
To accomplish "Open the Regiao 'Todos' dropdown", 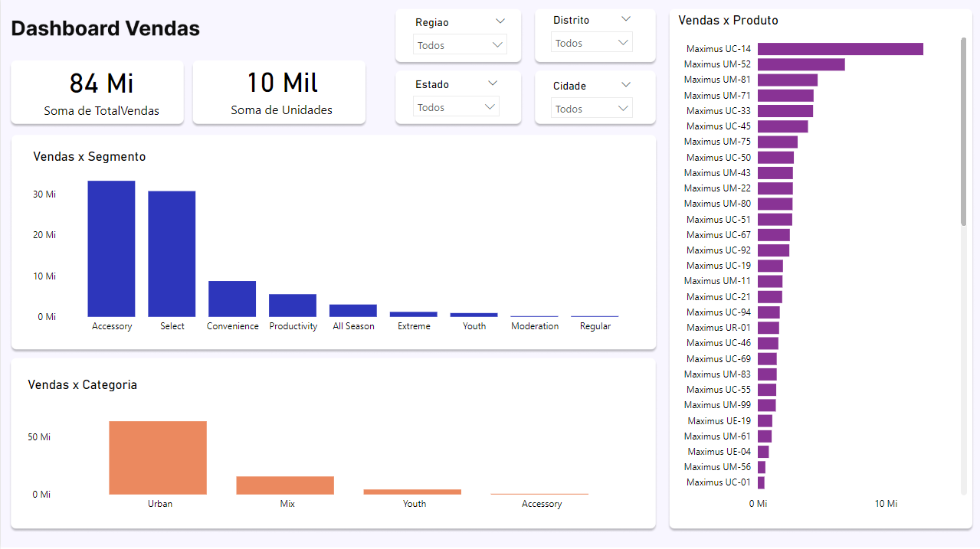I will (460, 45).
